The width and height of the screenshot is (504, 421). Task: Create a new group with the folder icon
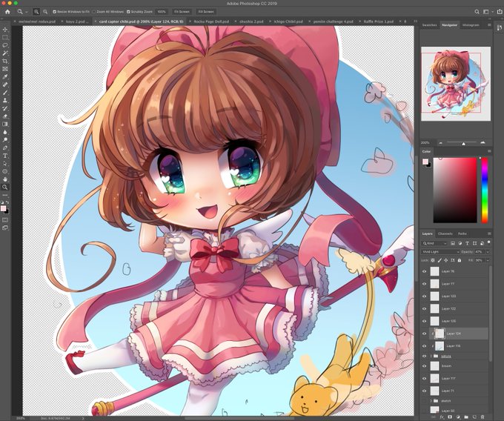pos(466,417)
